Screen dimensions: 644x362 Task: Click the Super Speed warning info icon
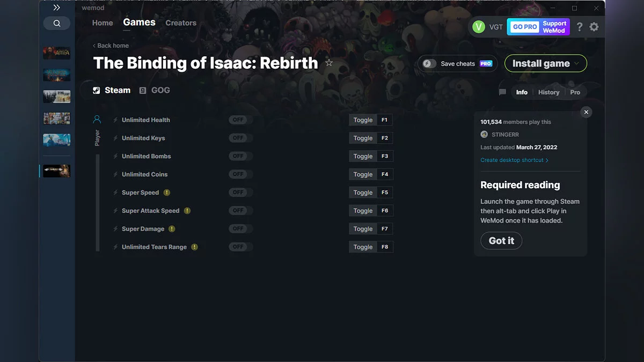[x=167, y=193]
